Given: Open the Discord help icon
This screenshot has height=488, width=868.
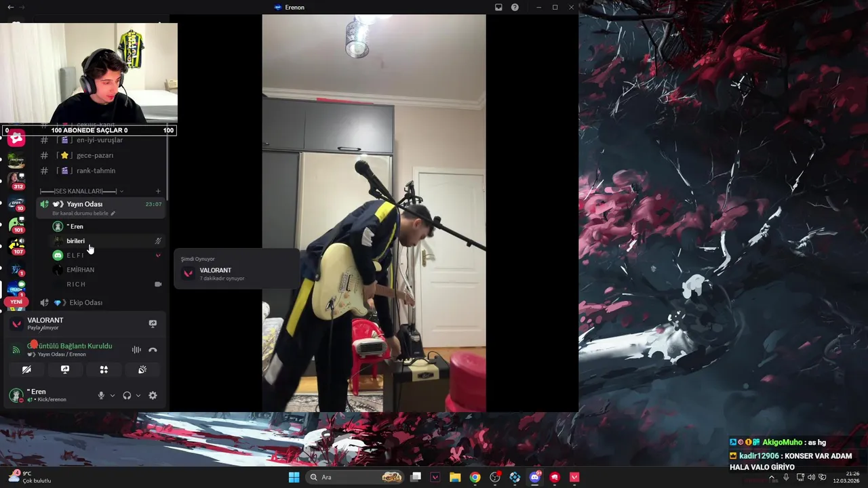Looking at the screenshot, I should pos(515,7).
